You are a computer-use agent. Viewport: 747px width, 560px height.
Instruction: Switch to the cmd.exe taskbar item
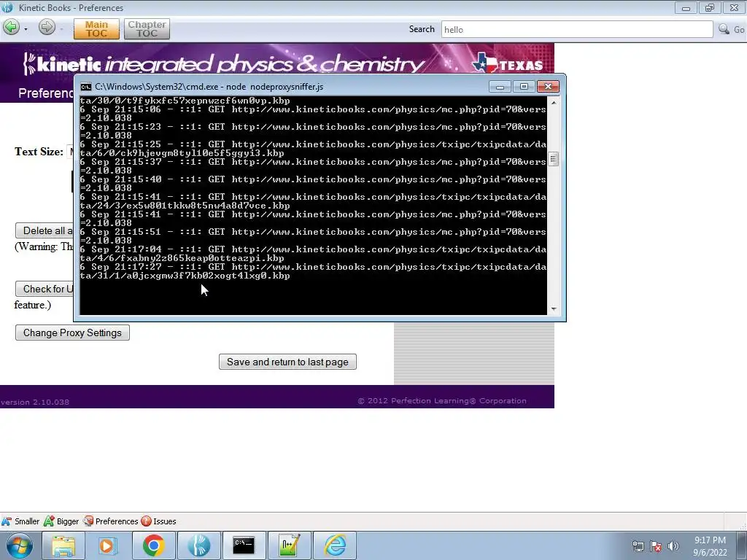coord(244,545)
